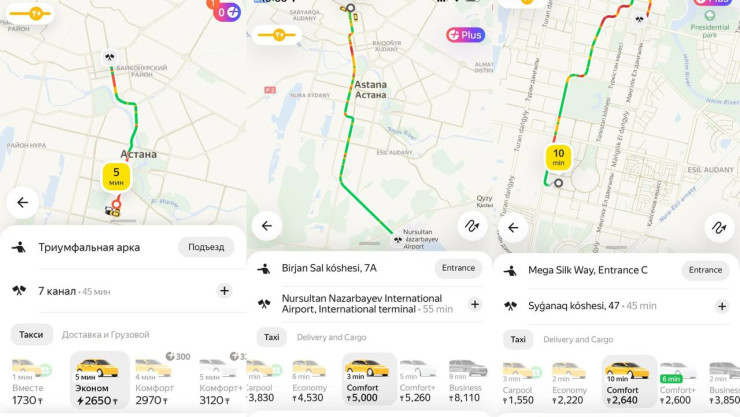Switch to the Доставка и Грузовой tab

pyautogui.click(x=105, y=335)
